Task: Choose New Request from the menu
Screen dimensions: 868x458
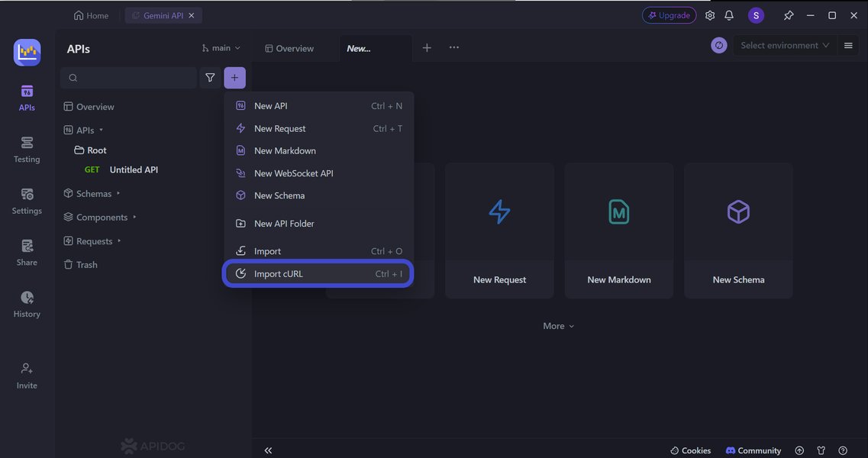Action: [x=319, y=128]
